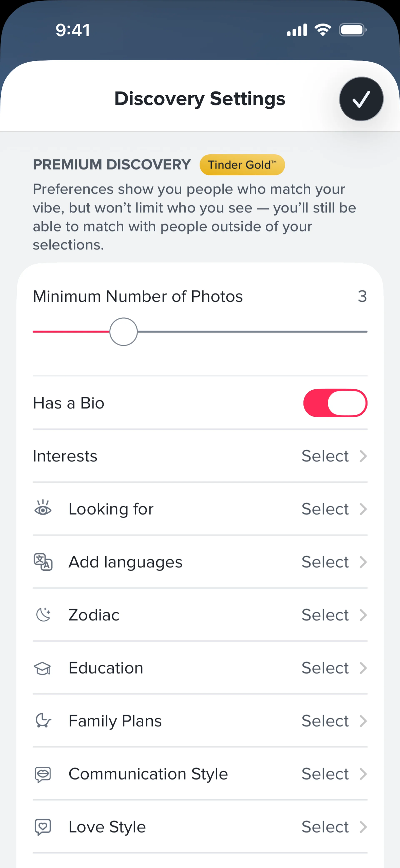Confirm settings with the checkmark button
The image size is (400, 868).
tap(361, 99)
